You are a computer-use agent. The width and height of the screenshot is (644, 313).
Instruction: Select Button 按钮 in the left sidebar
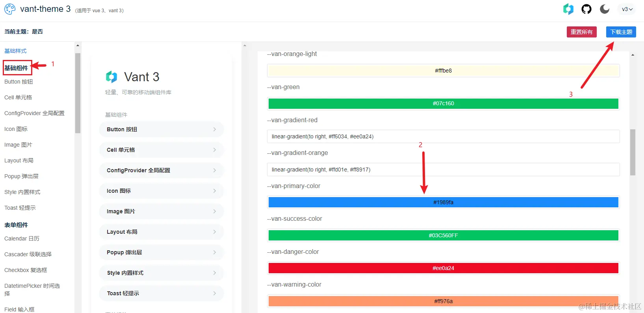click(19, 82)
